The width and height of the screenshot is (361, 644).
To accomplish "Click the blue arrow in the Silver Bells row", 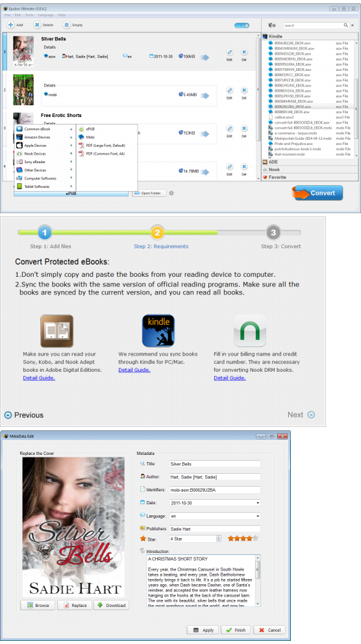I will click(205, 57).
